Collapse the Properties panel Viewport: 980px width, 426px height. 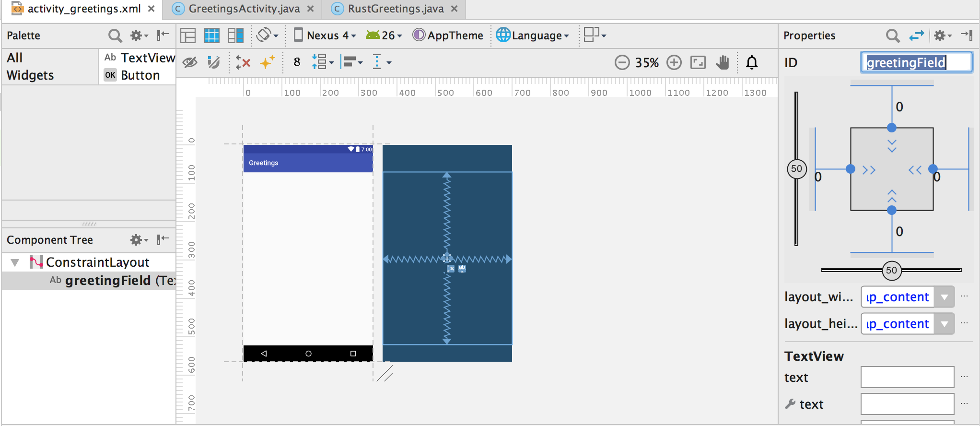(967, 35)
